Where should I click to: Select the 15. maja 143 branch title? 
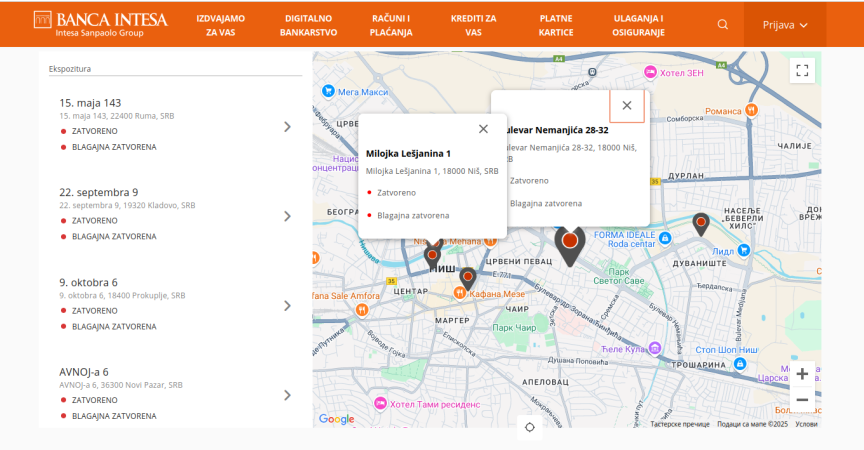point(90,103)
